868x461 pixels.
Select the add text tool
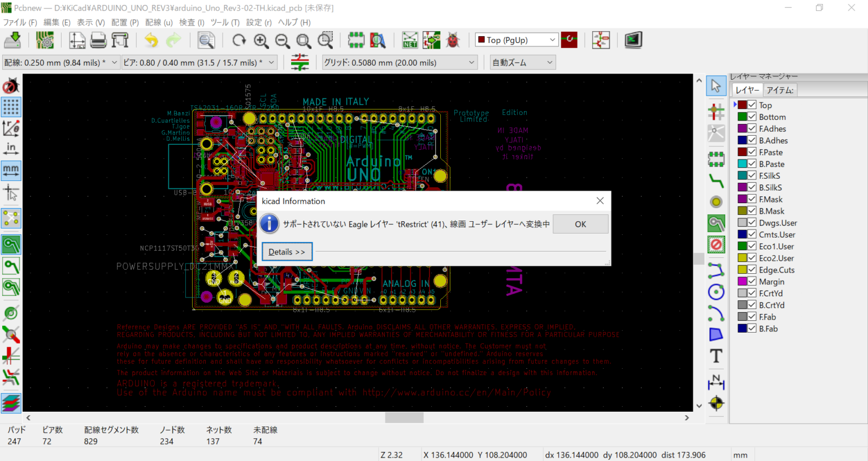(715, 356)
